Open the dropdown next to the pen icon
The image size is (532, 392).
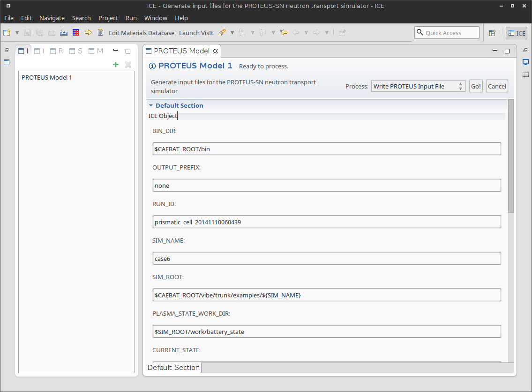[x=232, y=33]
